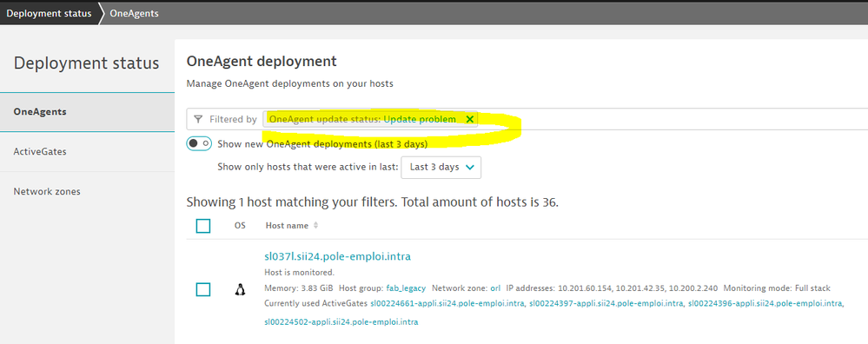Viewport: 868px width, 344px height.
Task: Check the select-all hosts checkbox
Action: pyautogui.click(x=203, y=226)
